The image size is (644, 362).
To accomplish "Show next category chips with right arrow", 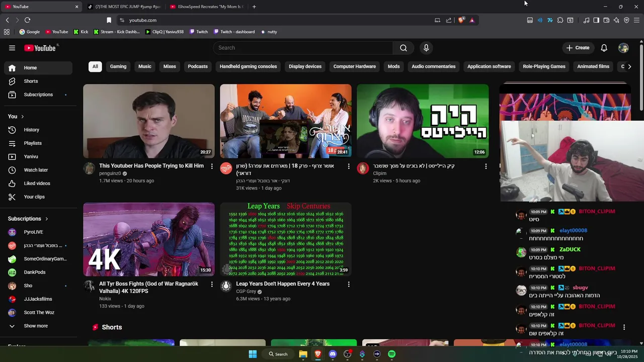I will click(x=629, y=66).
